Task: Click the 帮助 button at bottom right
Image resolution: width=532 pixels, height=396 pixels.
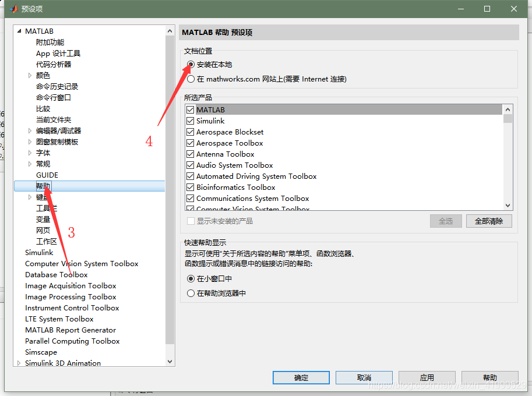Action: point(490,378)
